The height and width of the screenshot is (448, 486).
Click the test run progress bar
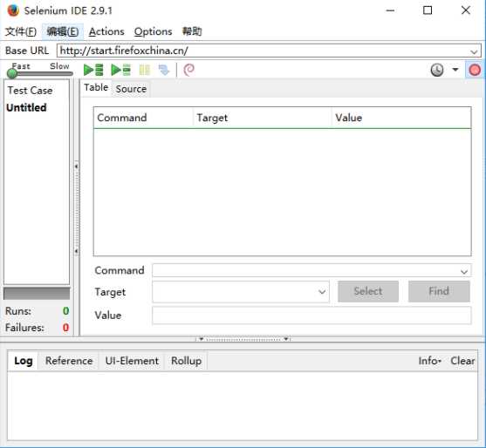37,294
